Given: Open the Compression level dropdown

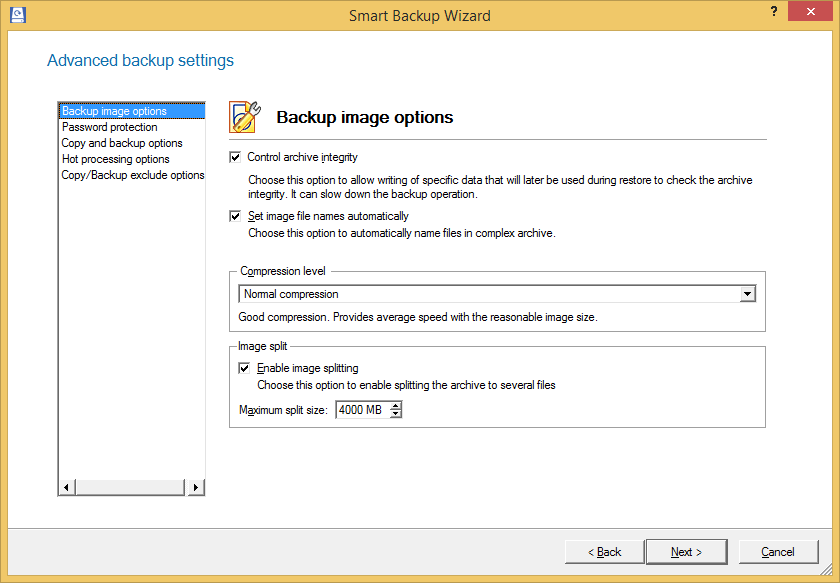Looking at the screenshot, I should coord(746,294).
